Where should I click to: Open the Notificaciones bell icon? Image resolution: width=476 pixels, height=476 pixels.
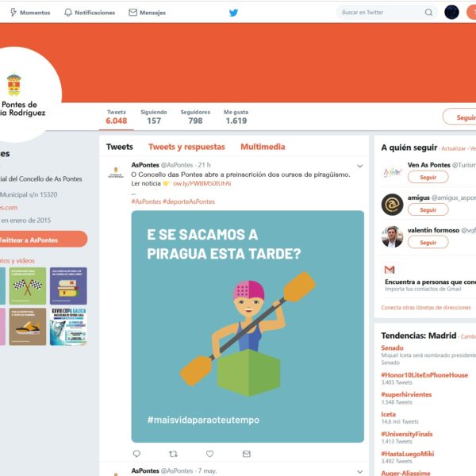pyautogui.click(x=68, y=13)
